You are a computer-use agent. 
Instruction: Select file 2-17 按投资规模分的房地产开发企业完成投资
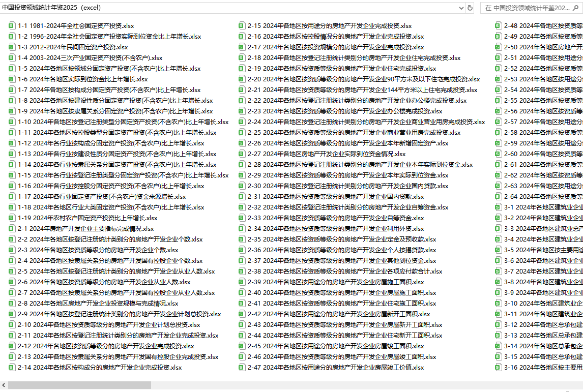(336, 47)
